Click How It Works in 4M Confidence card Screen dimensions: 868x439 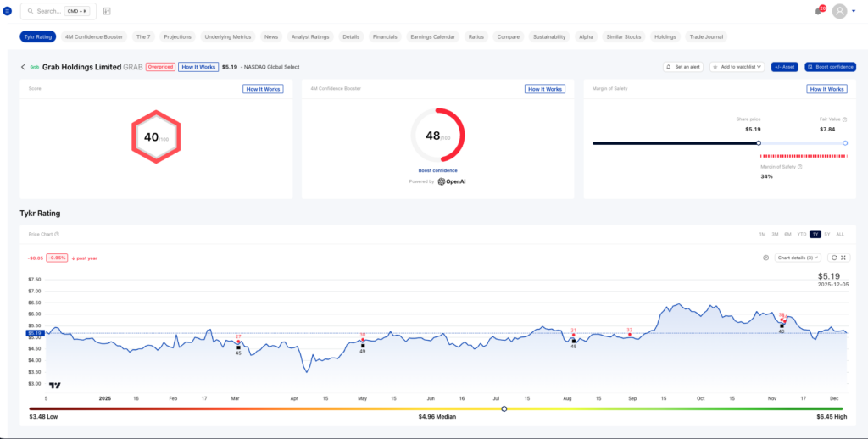[x=545, y=89]
